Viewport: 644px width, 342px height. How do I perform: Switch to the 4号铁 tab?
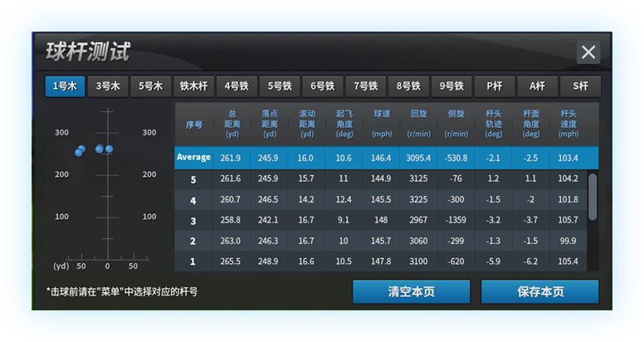(x=237, y=86)
